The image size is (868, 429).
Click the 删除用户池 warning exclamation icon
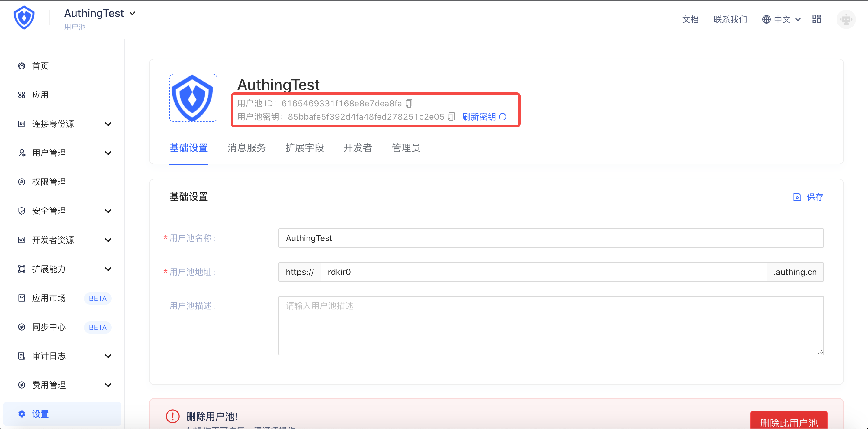(x=172, y=416)
